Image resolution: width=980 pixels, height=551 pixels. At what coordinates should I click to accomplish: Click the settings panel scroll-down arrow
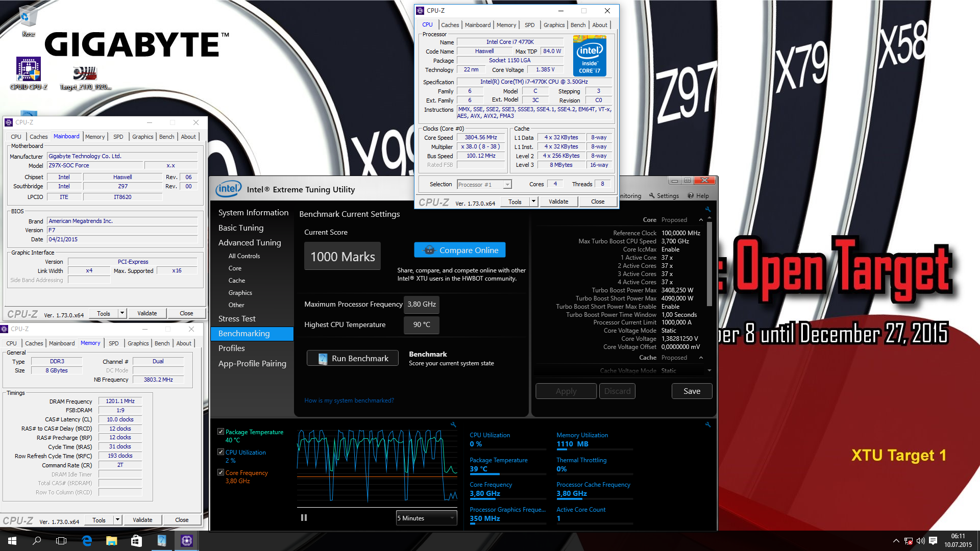709,370
